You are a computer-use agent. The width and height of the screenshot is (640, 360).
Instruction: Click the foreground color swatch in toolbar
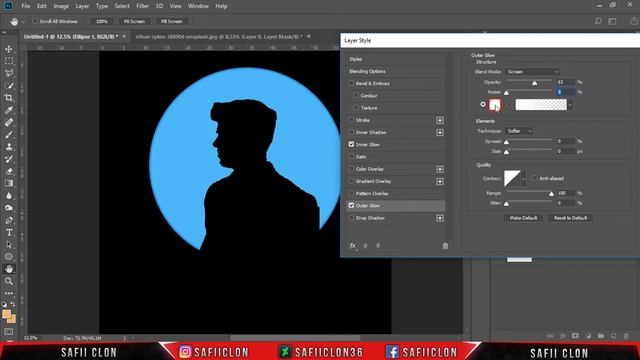pos(7,315)
